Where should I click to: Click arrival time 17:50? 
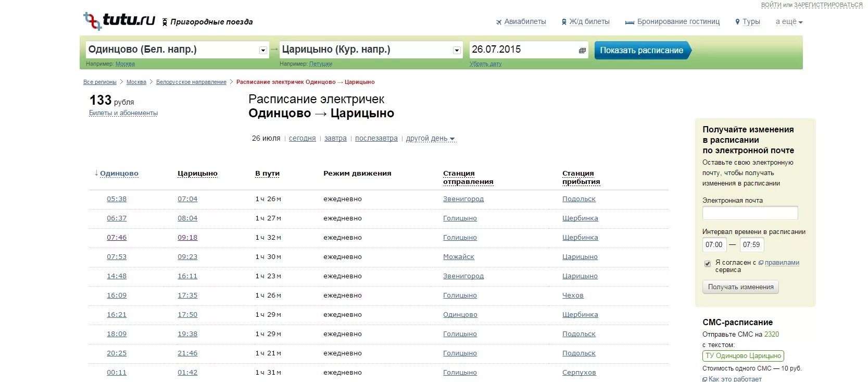[187, 315]
